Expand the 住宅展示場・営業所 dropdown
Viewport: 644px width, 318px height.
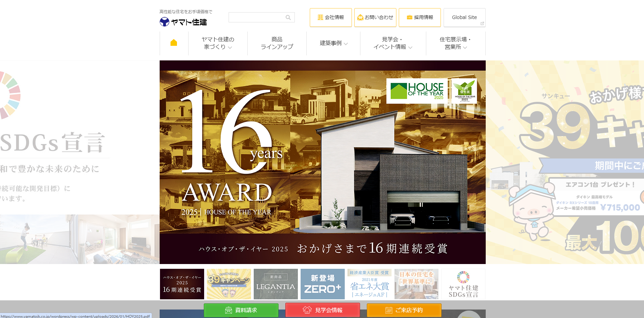click(456, 43)
